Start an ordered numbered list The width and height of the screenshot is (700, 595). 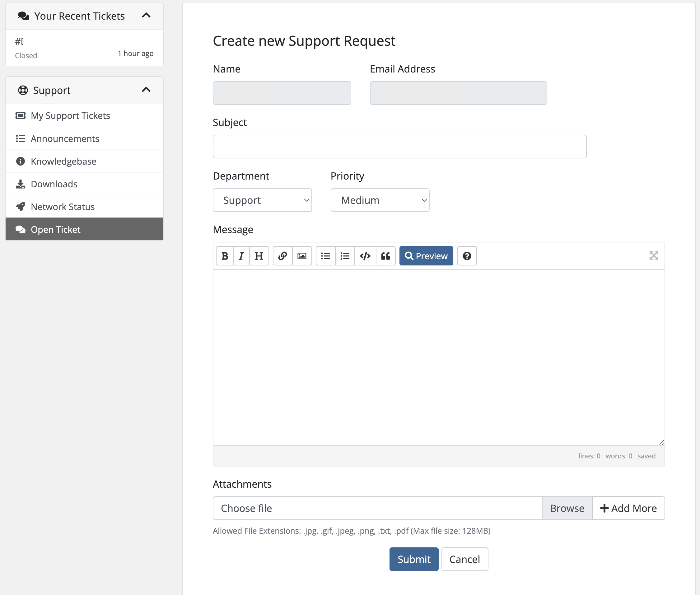point(345,256)
